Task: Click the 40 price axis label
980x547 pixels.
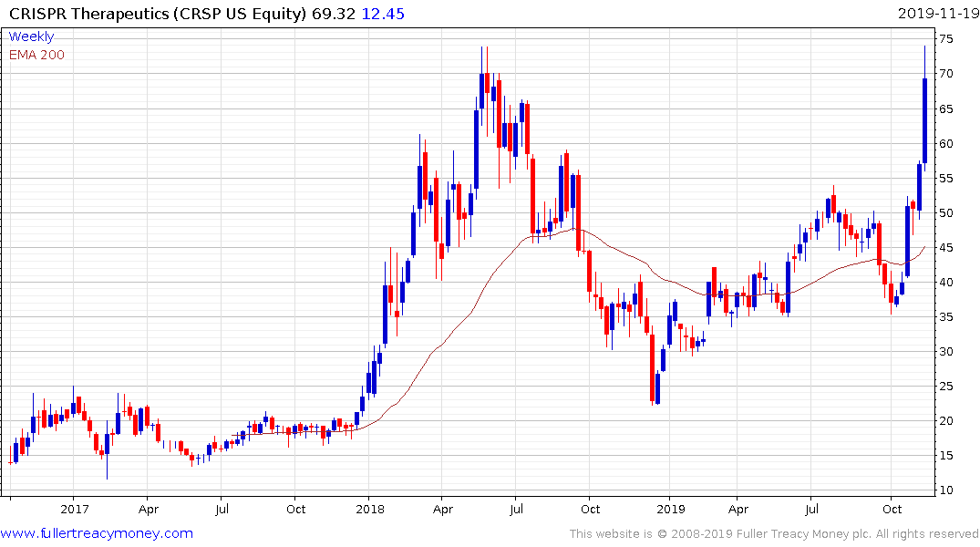Action: [x=946, y=282]
